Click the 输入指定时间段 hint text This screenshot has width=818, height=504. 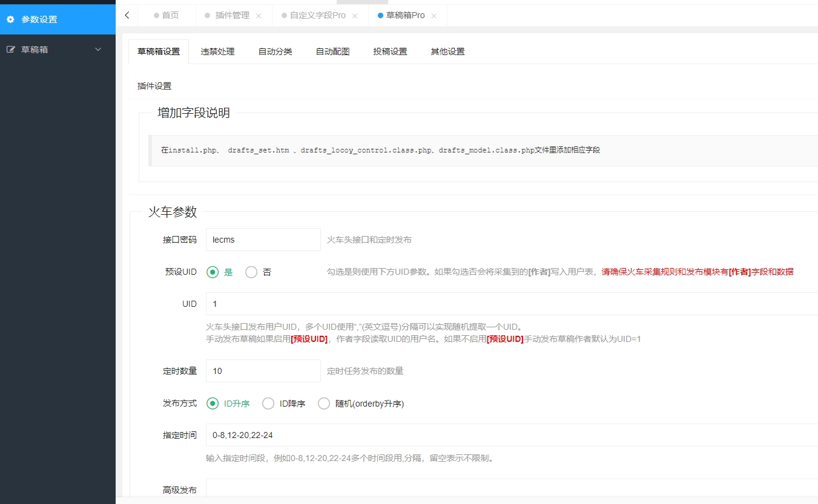click(x=350, y=458)
